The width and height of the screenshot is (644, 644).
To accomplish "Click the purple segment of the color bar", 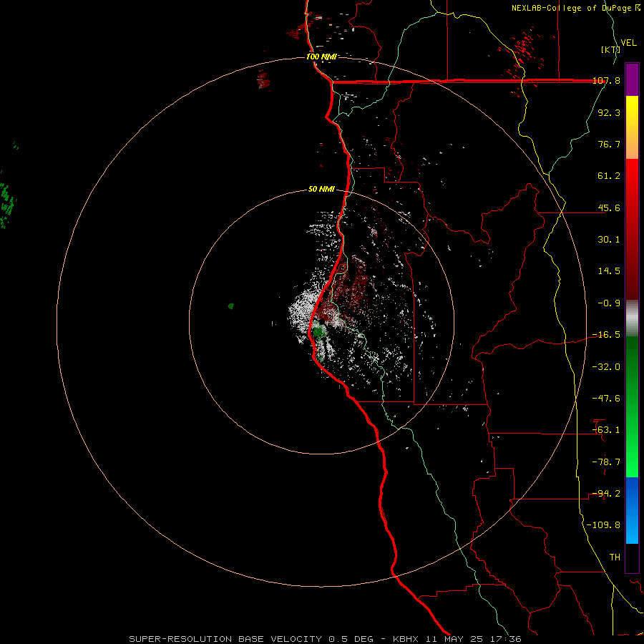I will point(632,79).
